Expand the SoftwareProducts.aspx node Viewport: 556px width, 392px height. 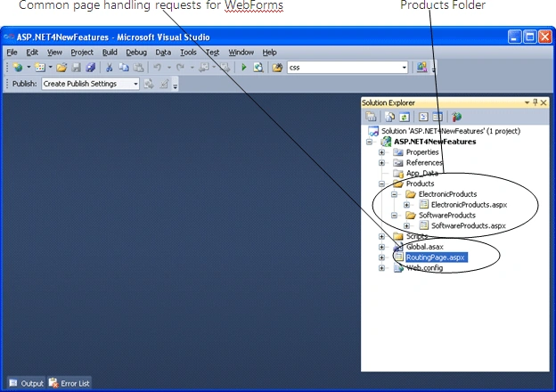pyautogui.click(x=406, y=225)
